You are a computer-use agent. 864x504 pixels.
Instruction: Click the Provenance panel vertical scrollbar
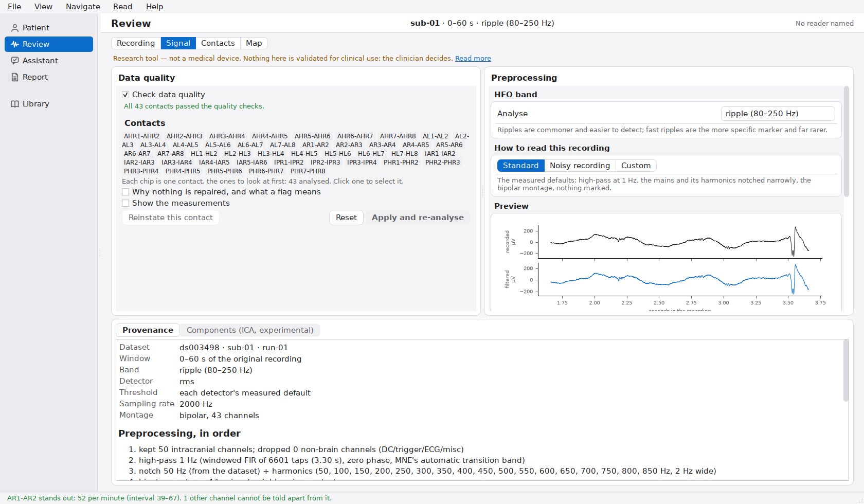[x=846, y=370]
